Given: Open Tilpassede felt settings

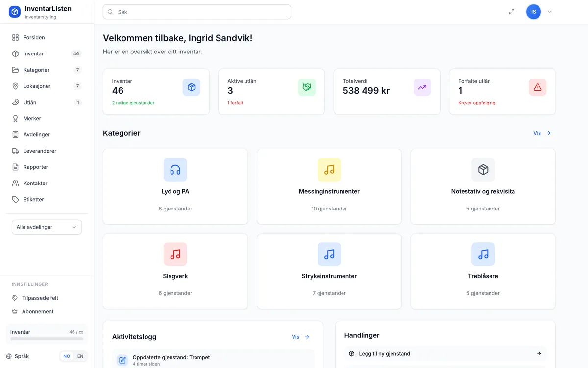Looking at the screenshot, I should (x=47, y=298).
